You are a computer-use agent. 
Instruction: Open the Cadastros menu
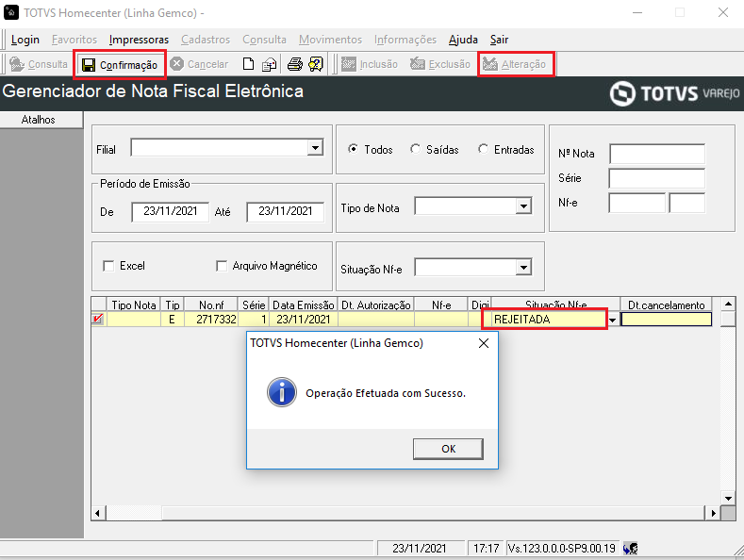[206, 40]
